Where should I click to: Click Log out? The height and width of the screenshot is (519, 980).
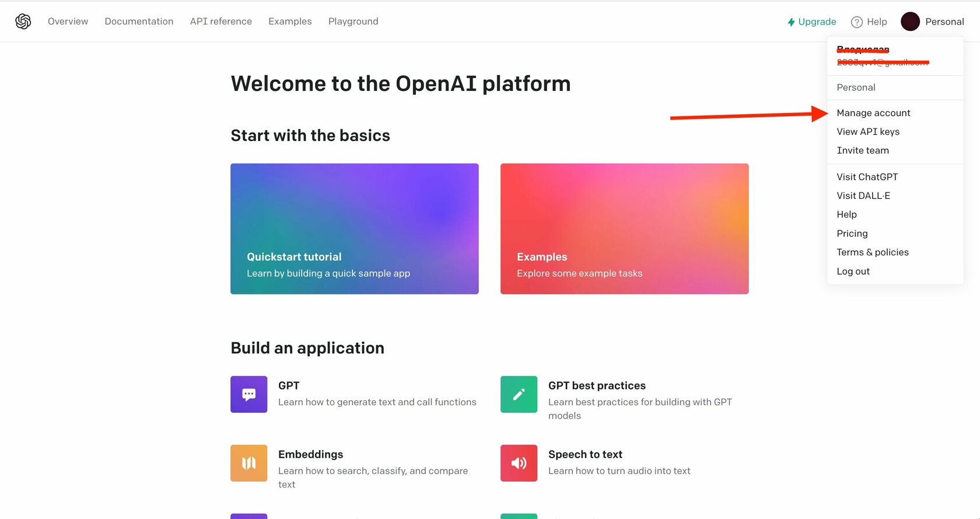[853, 271]
